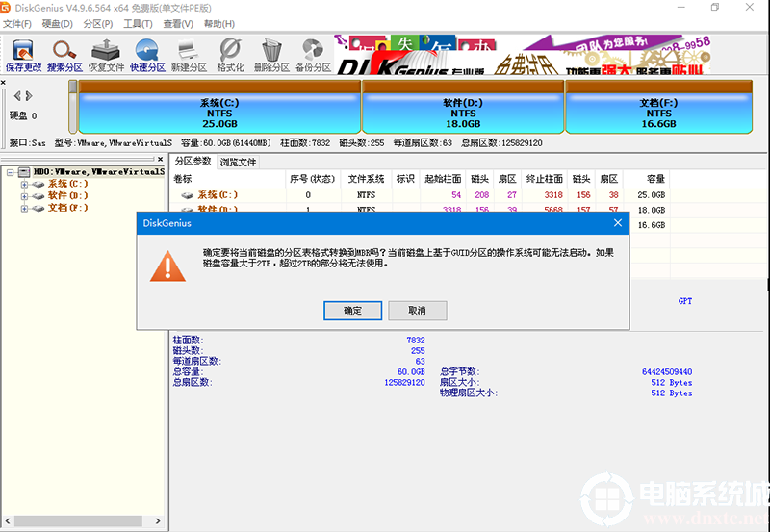Start Quick Partition (快速分区) from the toolbar
770x532 pixels.
click(x=147, y=56)
